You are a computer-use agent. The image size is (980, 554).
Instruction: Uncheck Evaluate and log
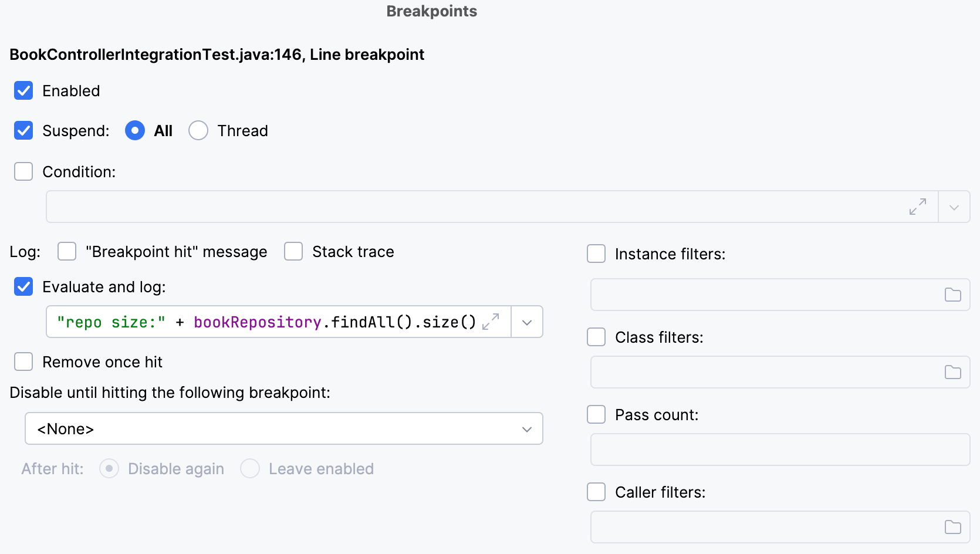pos(23,287)
